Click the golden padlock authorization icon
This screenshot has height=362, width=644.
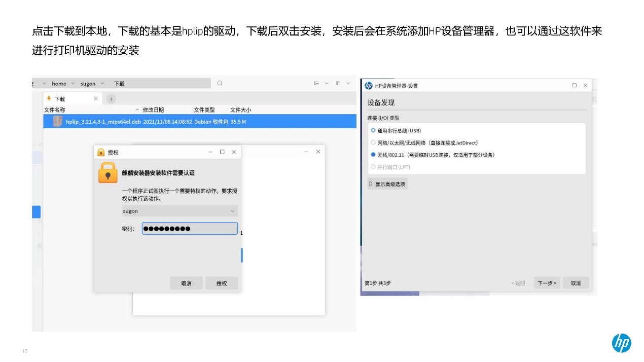tap(108, 172)
